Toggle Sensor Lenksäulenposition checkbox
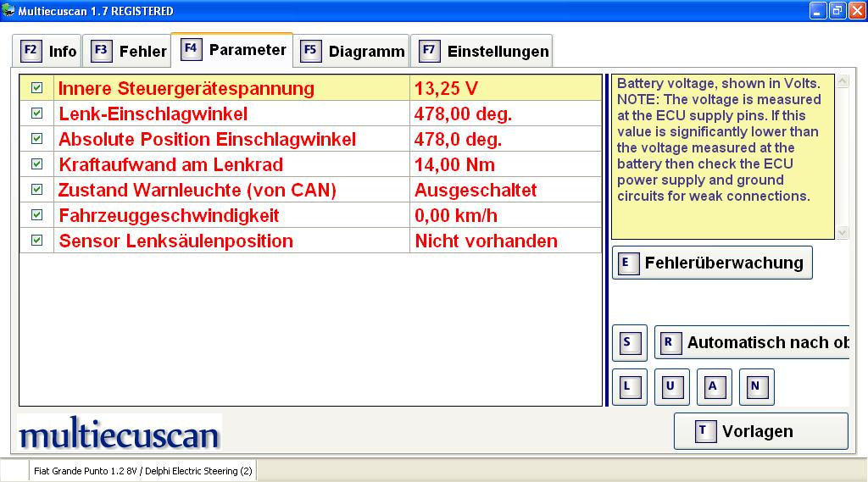This screenshot has width=868, height=482. pos(36,241)
